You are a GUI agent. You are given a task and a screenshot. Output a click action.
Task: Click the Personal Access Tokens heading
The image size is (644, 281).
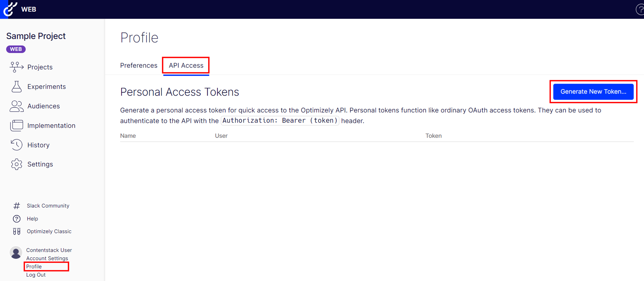click(x=179, y=92)
